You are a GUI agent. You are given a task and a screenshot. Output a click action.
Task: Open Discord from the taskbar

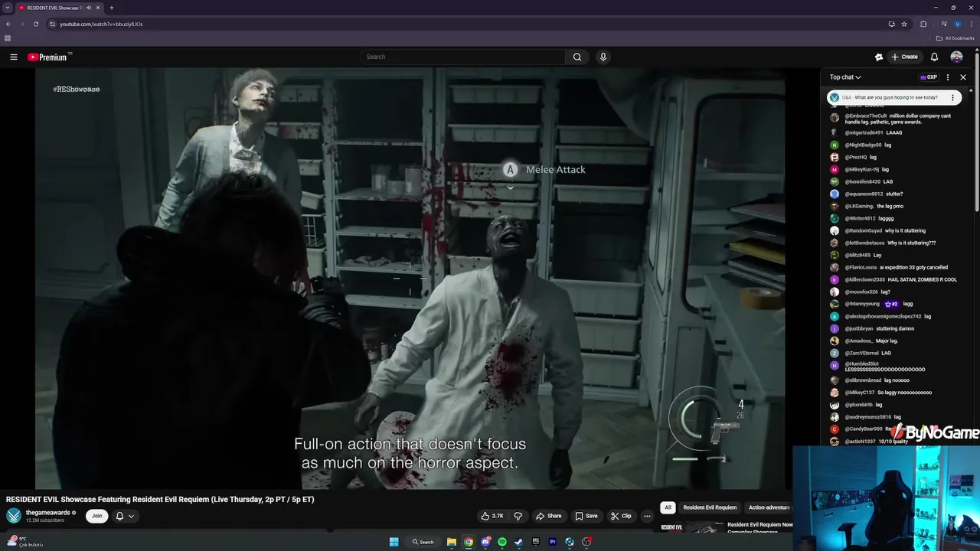pos(485,542)
